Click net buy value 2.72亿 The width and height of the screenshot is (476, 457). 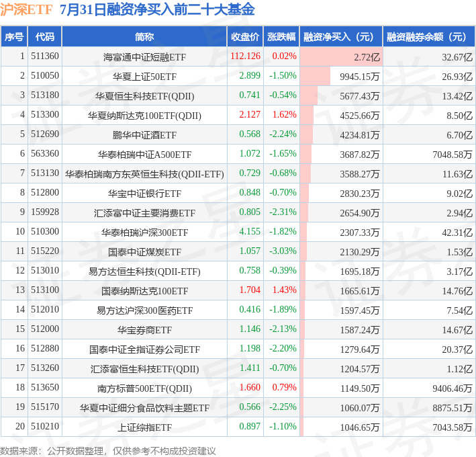(x=367, y=57)
